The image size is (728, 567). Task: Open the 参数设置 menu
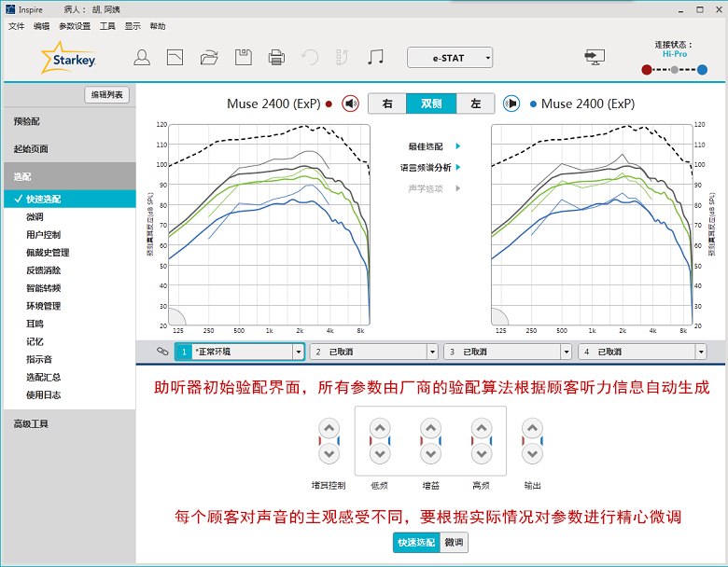[x=75, y=26]
